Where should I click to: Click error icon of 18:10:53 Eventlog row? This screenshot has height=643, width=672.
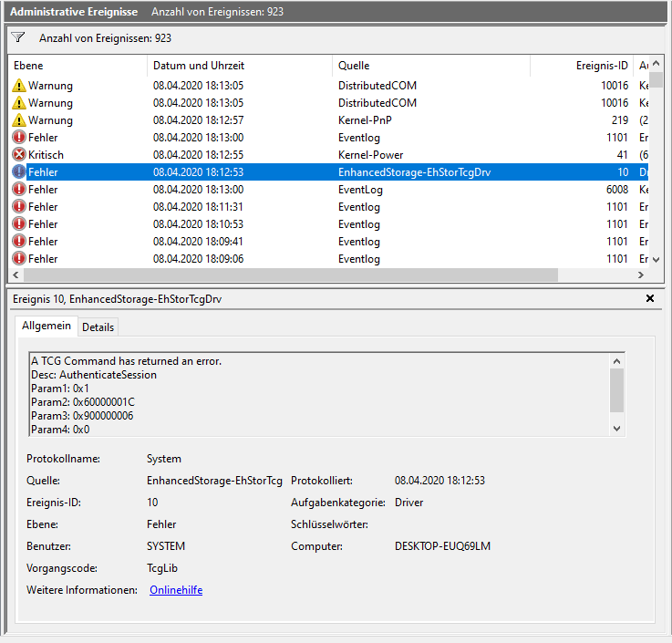point(19,223)
